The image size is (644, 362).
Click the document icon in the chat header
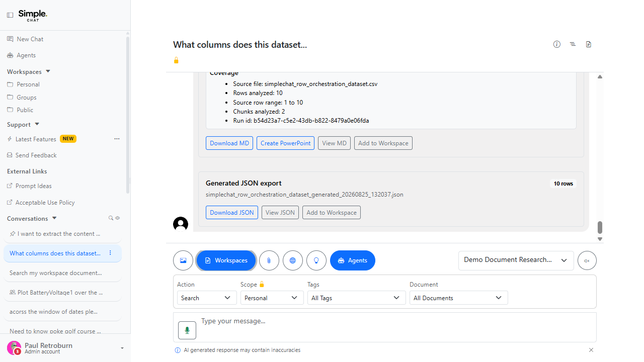tap(589, 44)
